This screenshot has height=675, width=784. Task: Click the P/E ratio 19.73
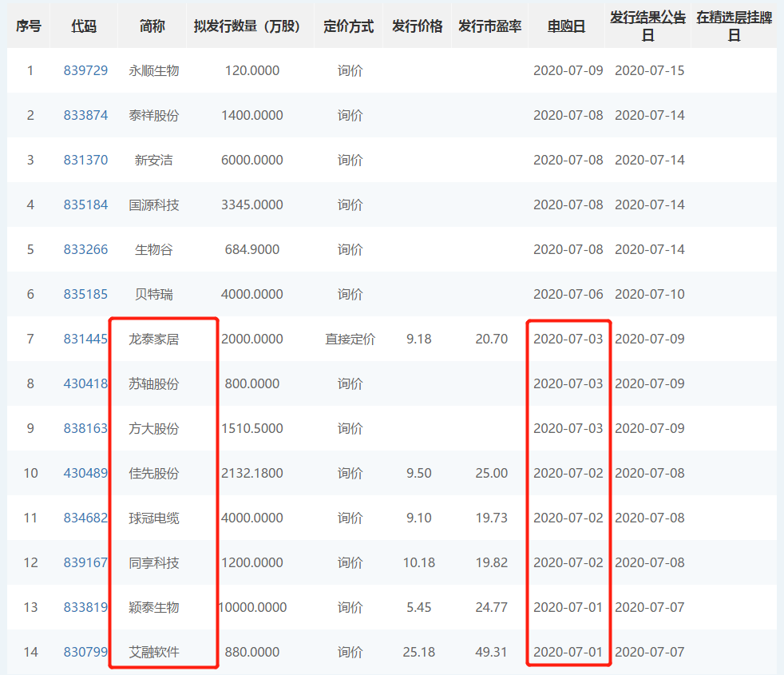[491, 518]
